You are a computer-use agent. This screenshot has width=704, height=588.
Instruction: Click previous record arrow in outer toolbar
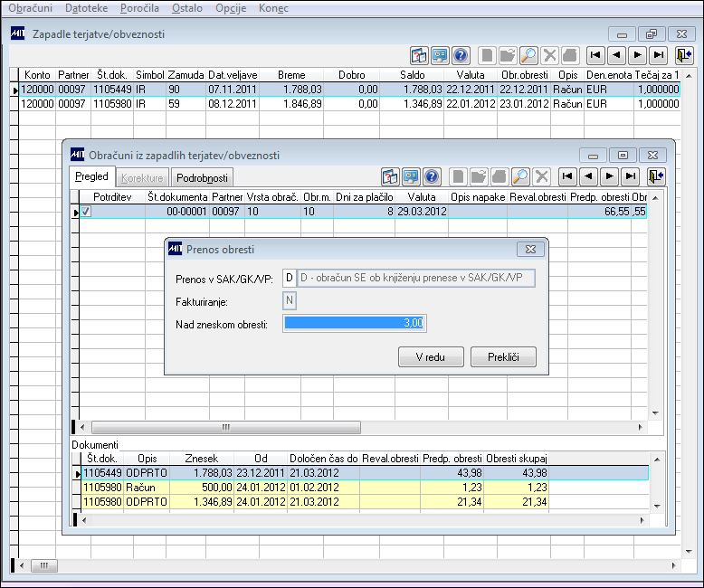616,55
